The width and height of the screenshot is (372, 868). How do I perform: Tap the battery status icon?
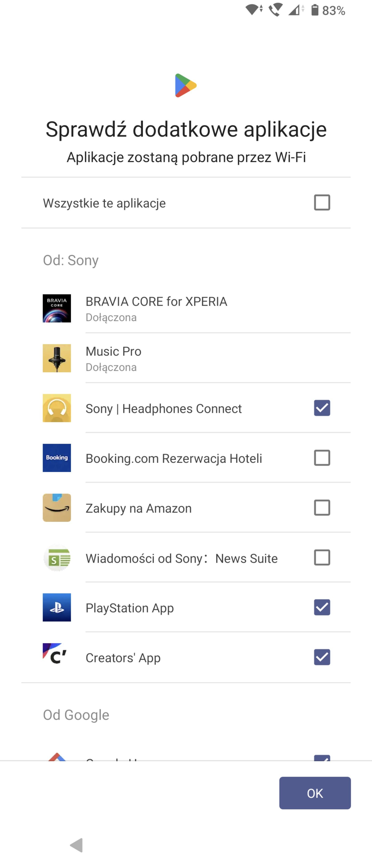click(x=315, y=10)
